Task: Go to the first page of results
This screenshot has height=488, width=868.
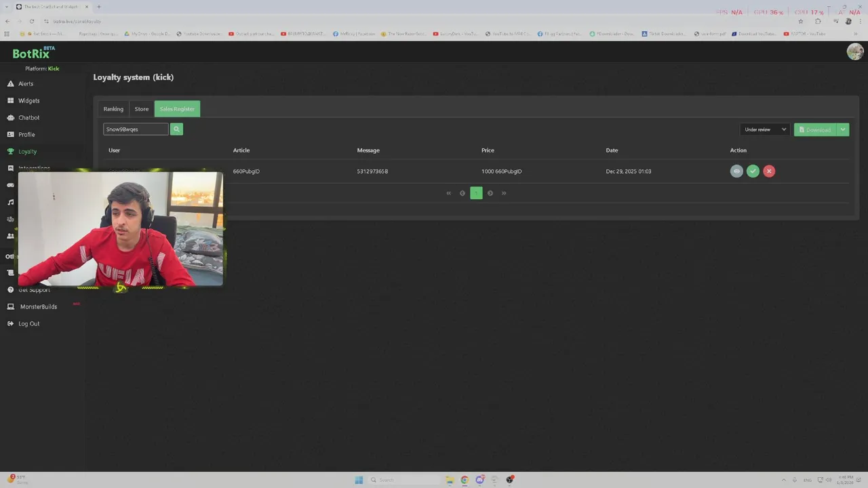Action: tap(448, 193)
